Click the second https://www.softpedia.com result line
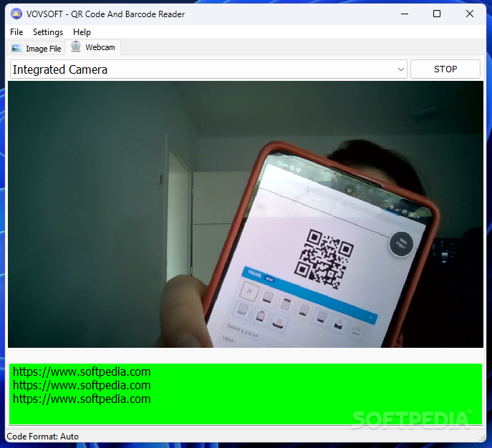Image resolution: width=492 pixels, height=448 pixels. [82, 385]
